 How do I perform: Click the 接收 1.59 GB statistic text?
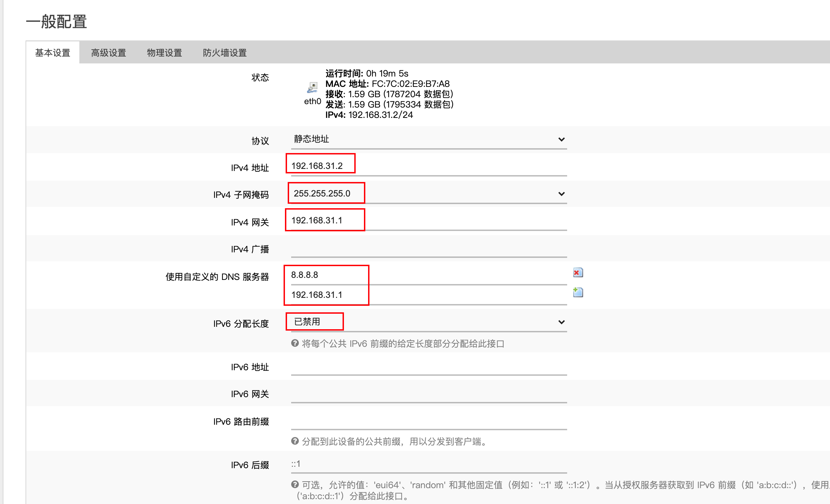(x=389, y=94)
